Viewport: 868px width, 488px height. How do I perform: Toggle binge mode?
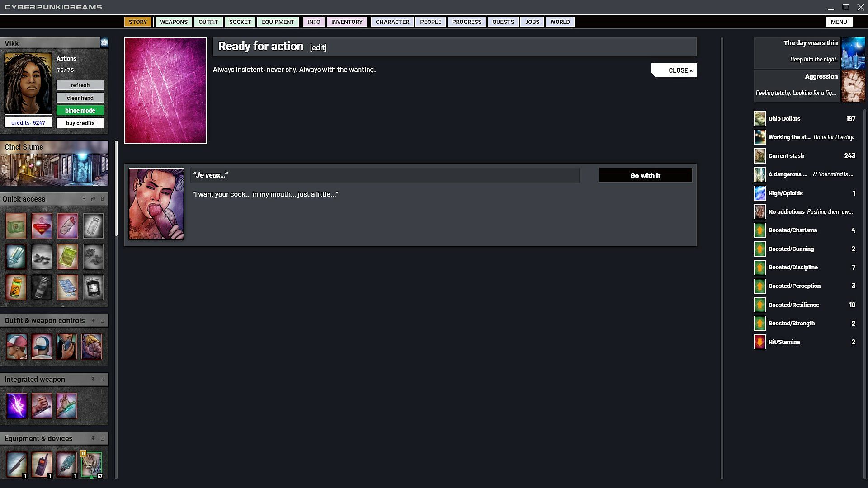(80, 111)
